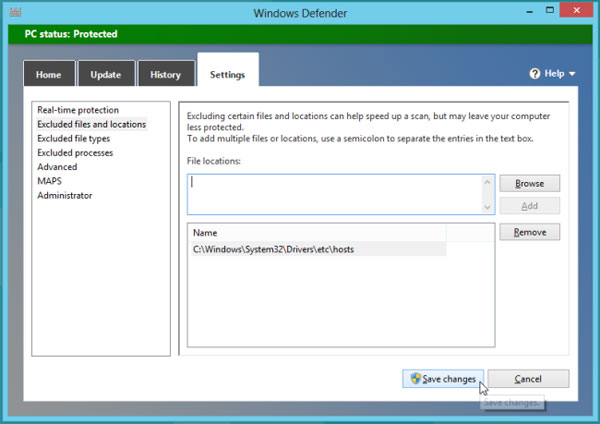The width and height of the screenshot is (600, 424).
Task: Expand the Help dropdown arrow
Action: coord(573,74)
